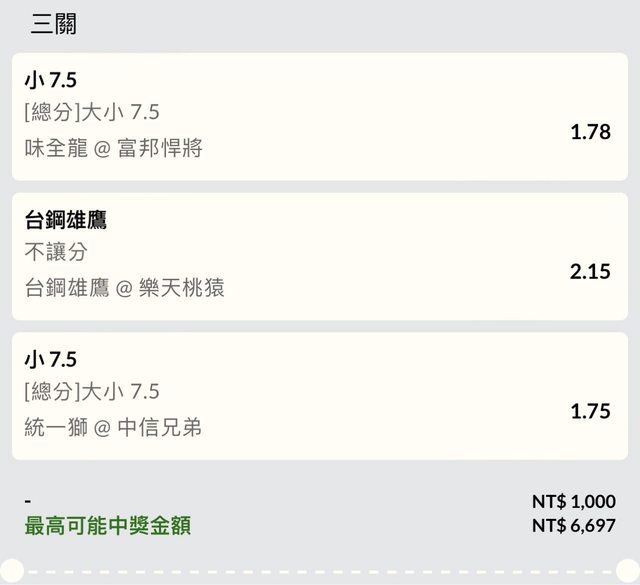Viewport: 640px width, 585px height.
Task: Click the 1.75 odds value
Action: [590, 411]
